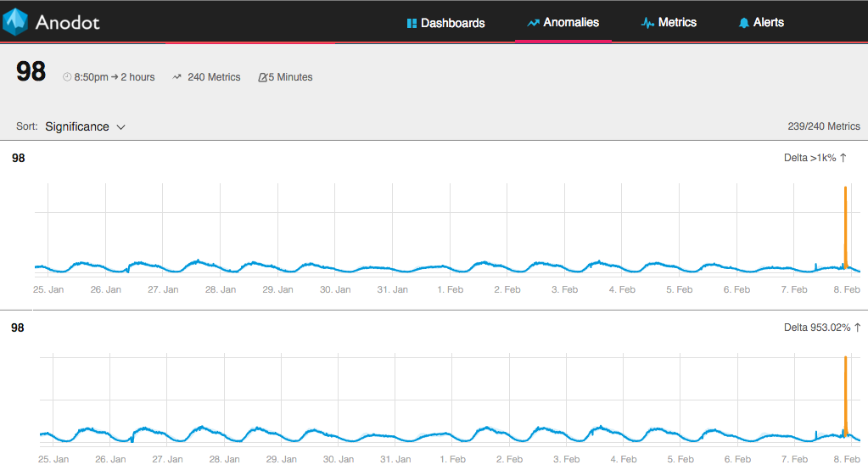Click the Anodot brand name text

pyautogui.click(x=68, y=22)
